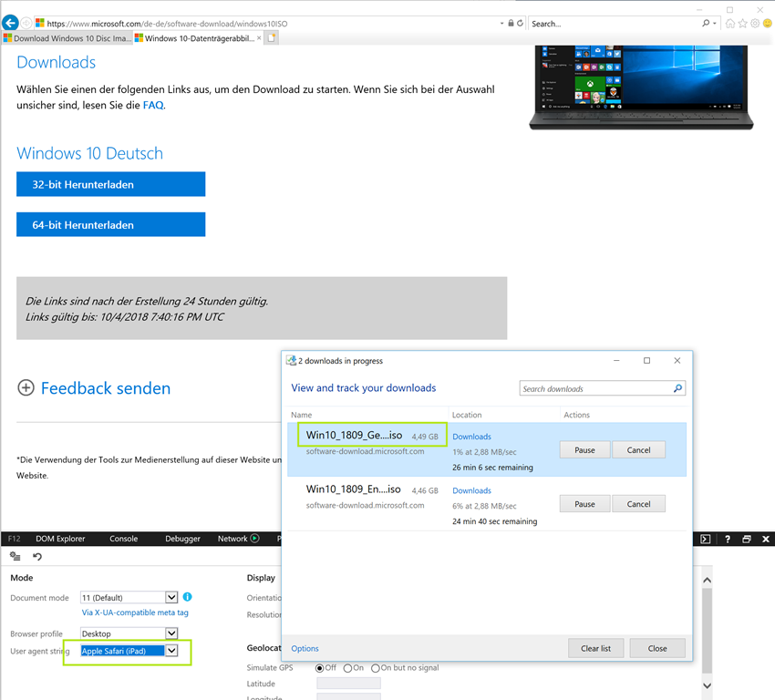The image size is (775, 700).
Task: Select the Simulate GPS Off radio button
Action: point(320,668)
